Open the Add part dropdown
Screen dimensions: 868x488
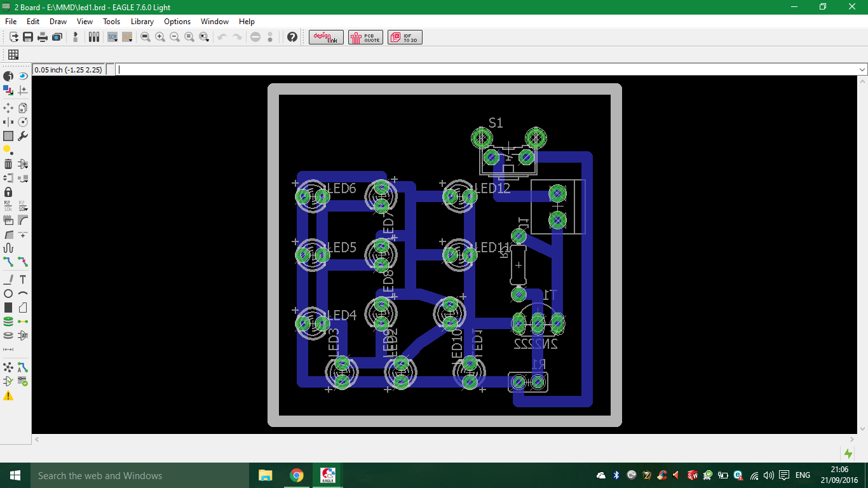pos(23,164)
